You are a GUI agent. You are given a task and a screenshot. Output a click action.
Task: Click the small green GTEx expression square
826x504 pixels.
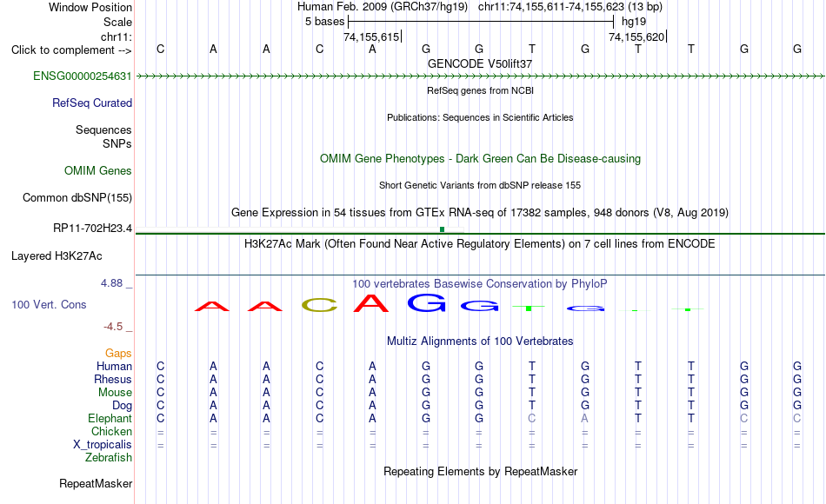tap(442, 229)
